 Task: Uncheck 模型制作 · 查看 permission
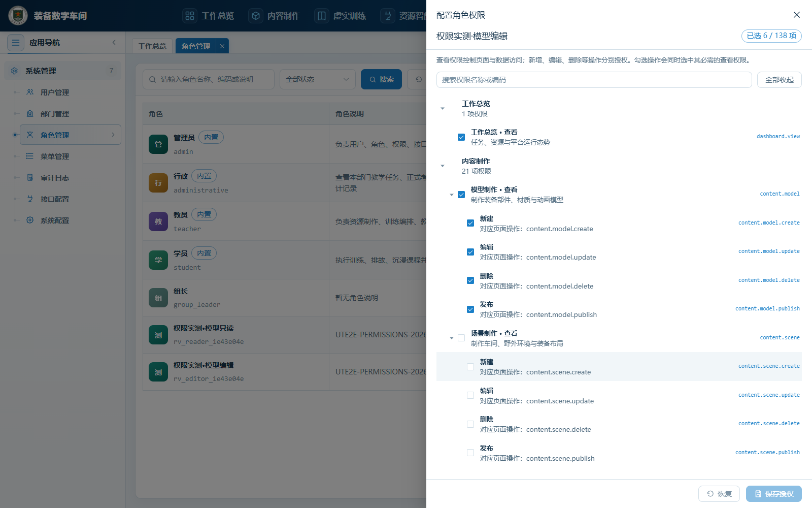pos(461,195)
